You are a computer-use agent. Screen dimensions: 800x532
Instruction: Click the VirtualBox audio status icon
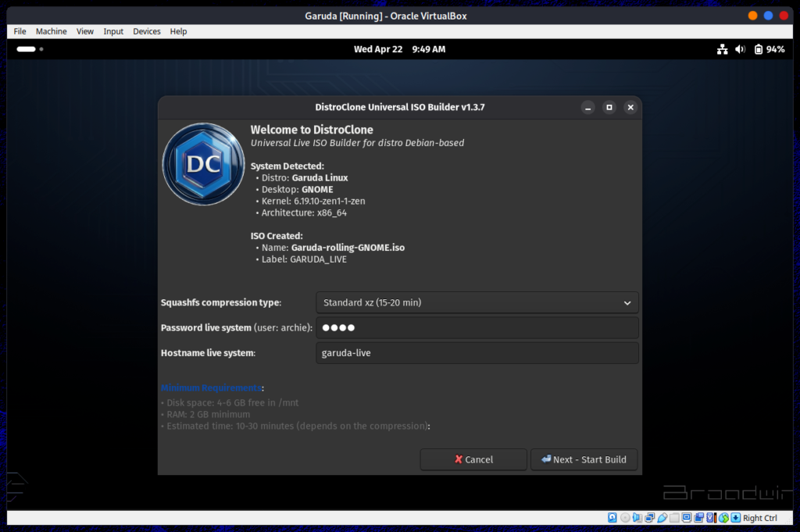pyautogui.click(x=636, y=518)
